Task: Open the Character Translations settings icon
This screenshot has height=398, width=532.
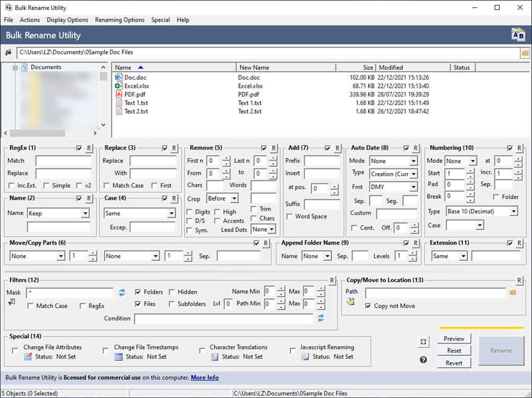Action: coord(215,357)
